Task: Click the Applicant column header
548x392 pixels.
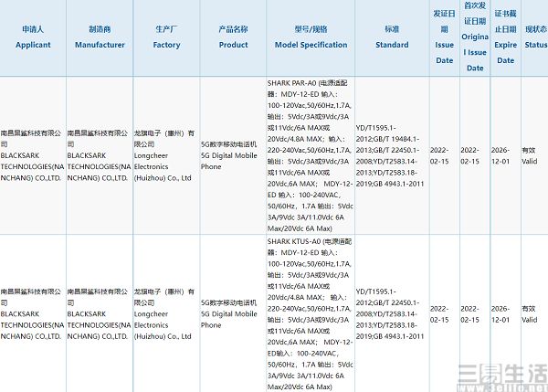Action: pyautogui.click(x=32, y=37)
